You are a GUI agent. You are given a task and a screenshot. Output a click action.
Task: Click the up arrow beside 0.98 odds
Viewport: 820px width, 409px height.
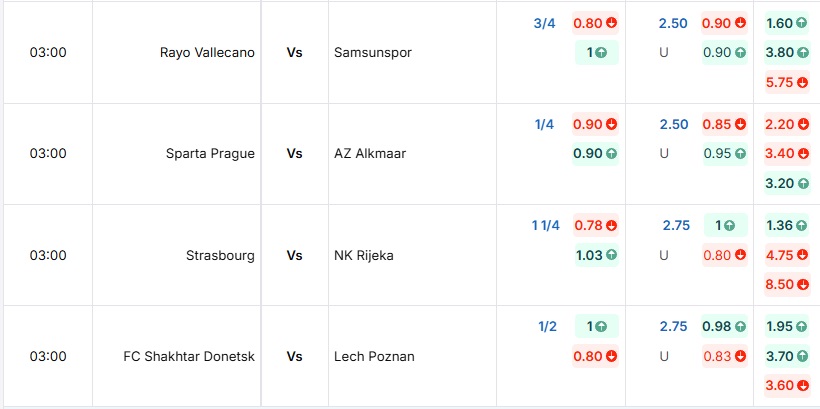click(x=739, y=326)
